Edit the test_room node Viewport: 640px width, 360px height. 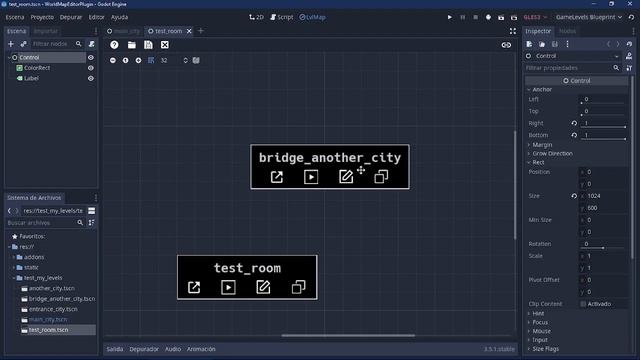263,287
